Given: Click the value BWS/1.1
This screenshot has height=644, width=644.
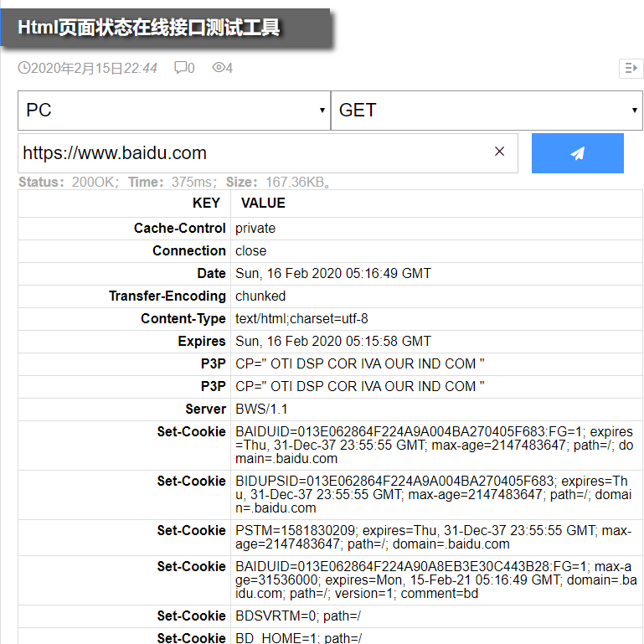Looking at the screenshot, I should [261, 409].
